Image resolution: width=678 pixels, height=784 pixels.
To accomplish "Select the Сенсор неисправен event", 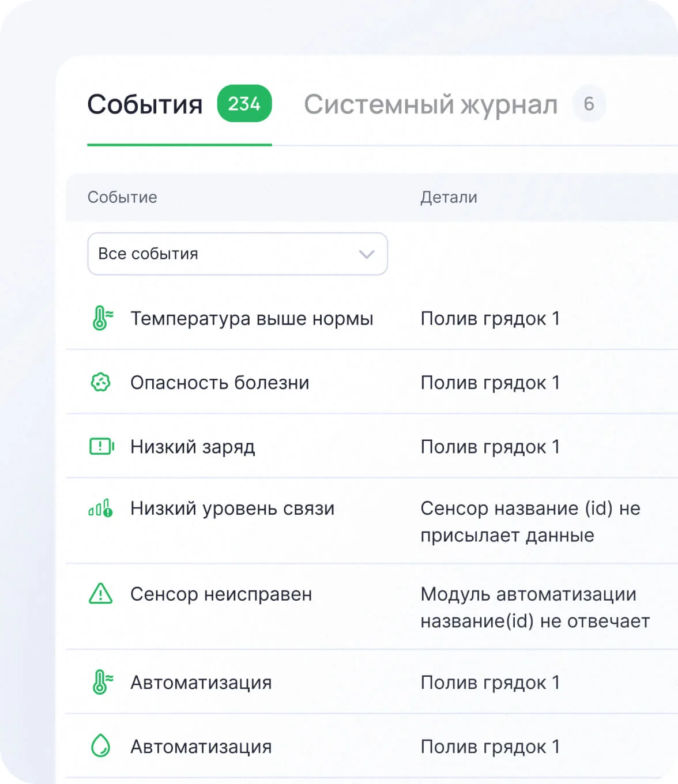I will click(221, 594).
